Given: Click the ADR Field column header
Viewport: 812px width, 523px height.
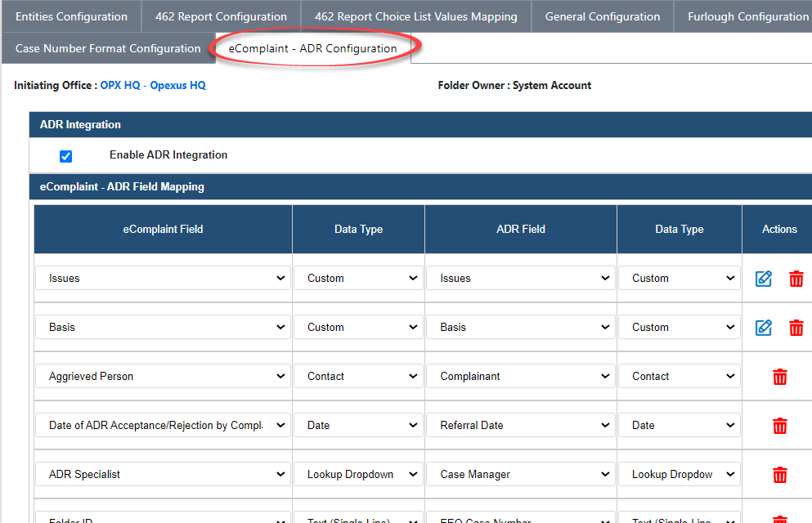Looking at the screenshot, I should [x=520, y=229].
